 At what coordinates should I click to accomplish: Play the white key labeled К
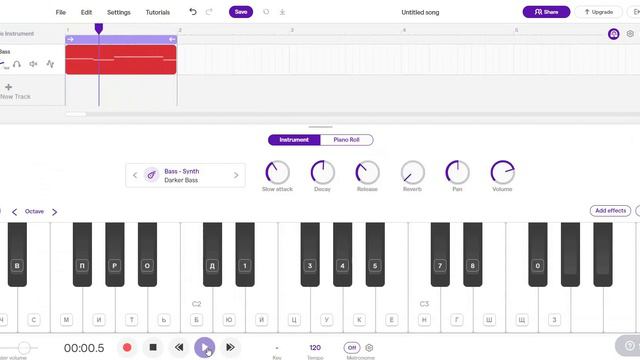coord(359,310)
